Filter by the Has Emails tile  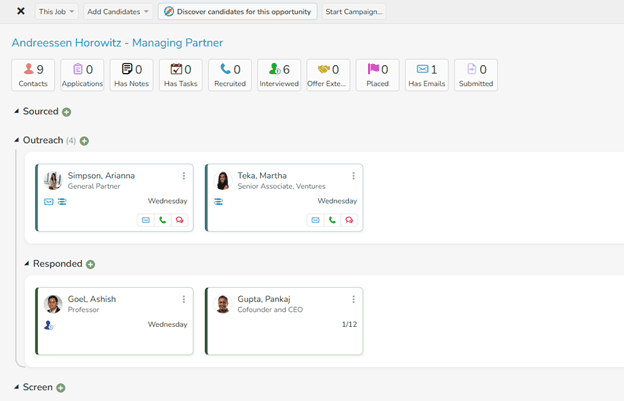pyautogui.click(x=427, y=75)
